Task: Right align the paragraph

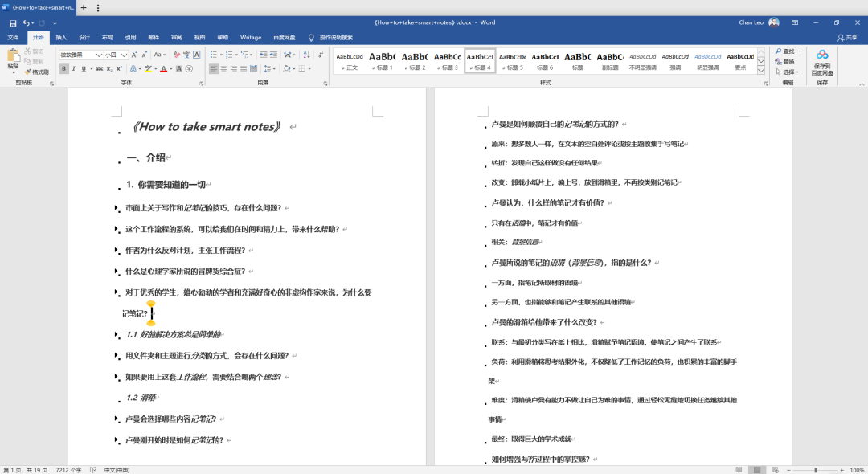Action: [x=234, y=68]
